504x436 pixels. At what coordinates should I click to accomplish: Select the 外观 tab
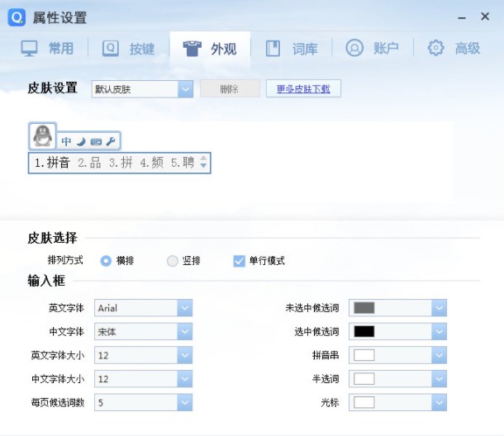[210, 49]
